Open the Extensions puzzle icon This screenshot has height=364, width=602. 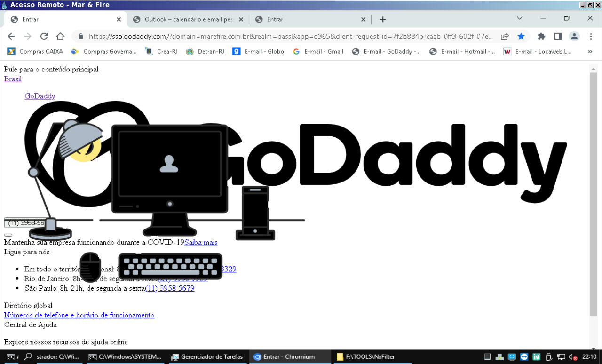tap(541, 36)
